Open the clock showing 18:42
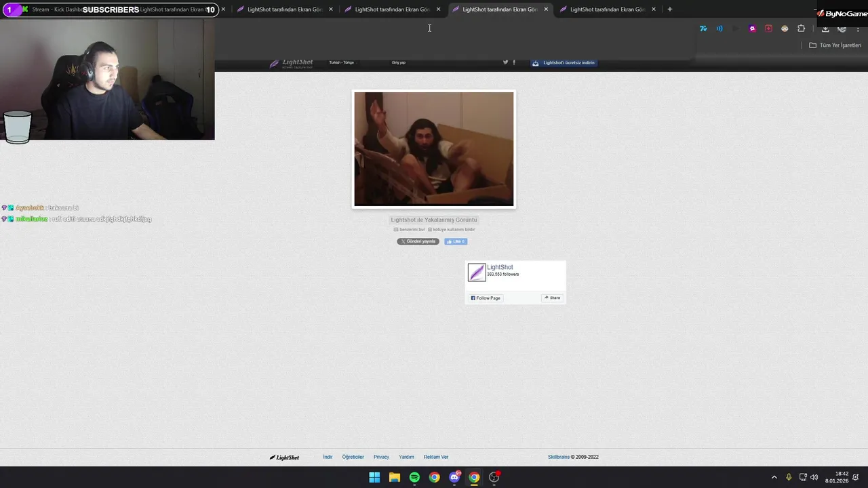868x488 pixels. pyautogui.click(x=837, y=477)
